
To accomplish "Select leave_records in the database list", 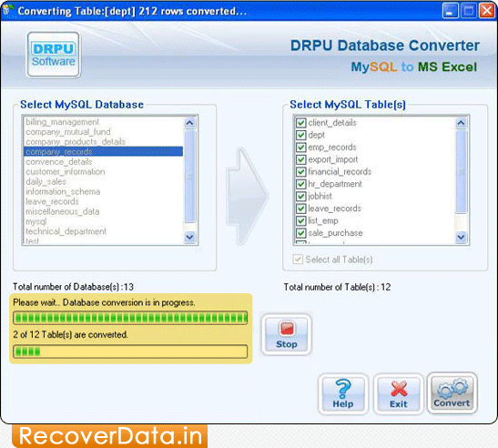I will coord(103,201).
